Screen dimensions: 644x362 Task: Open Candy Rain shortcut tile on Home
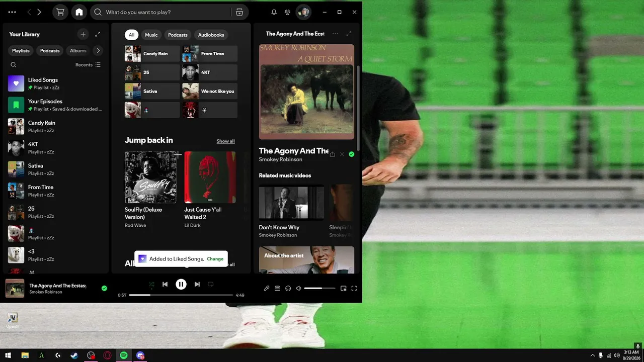(152, 54)
